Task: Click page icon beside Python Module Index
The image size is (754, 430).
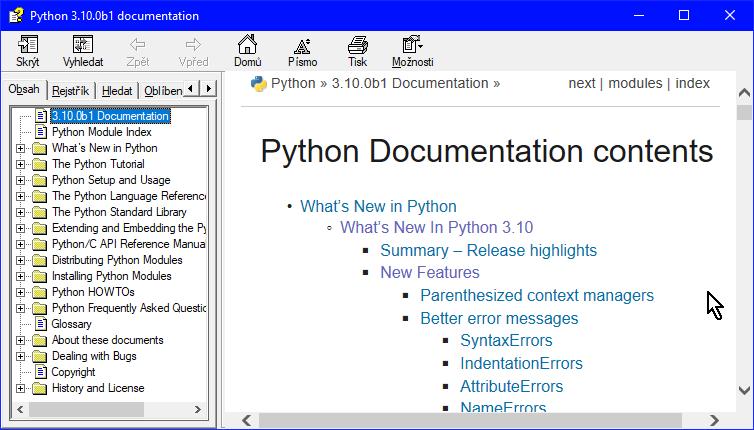Action: (41, 132)
